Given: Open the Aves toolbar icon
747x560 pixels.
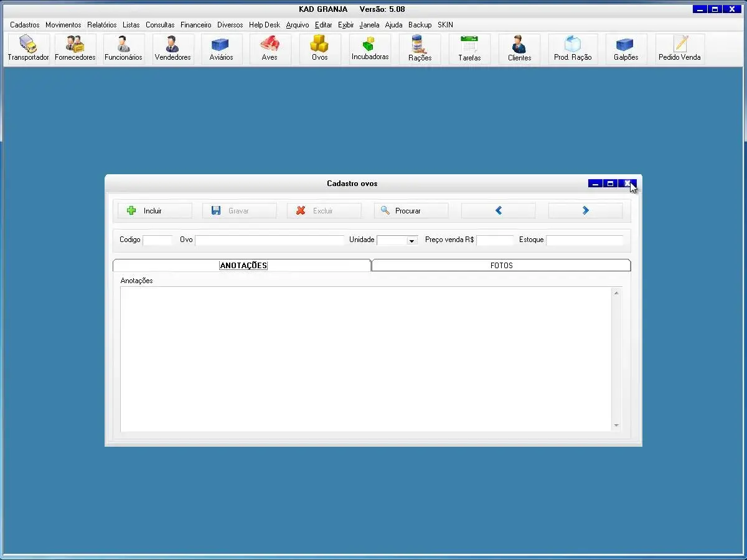Looking at the screenshot, I should pyautogui.click(x=270, y=49).
